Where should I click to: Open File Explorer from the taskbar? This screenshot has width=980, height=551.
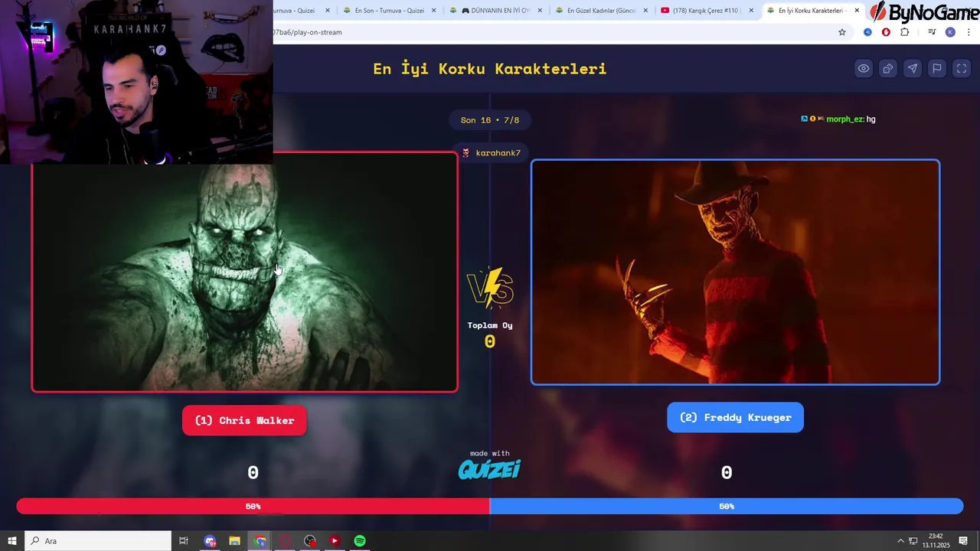tap(235, 541)
